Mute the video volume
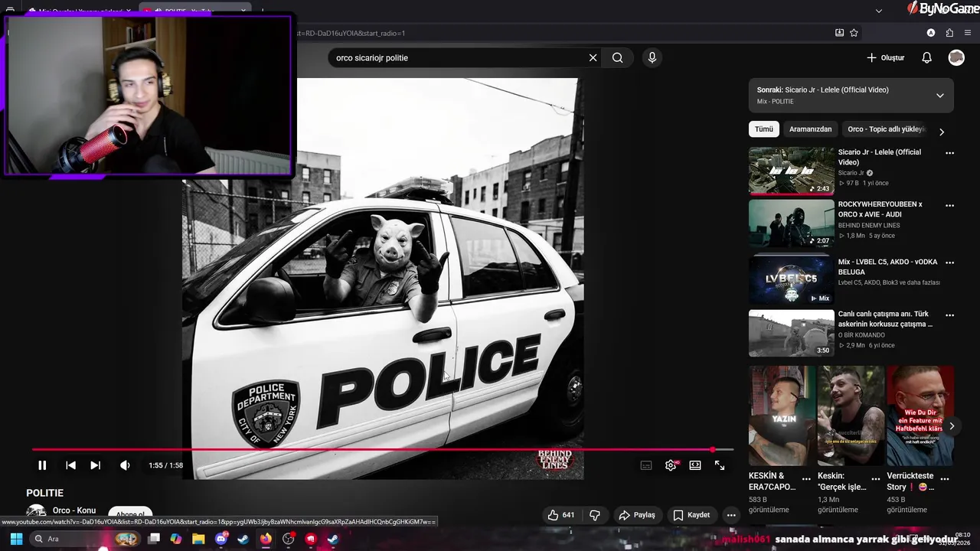This screenshot has height=551, width=980. point(125,465)
